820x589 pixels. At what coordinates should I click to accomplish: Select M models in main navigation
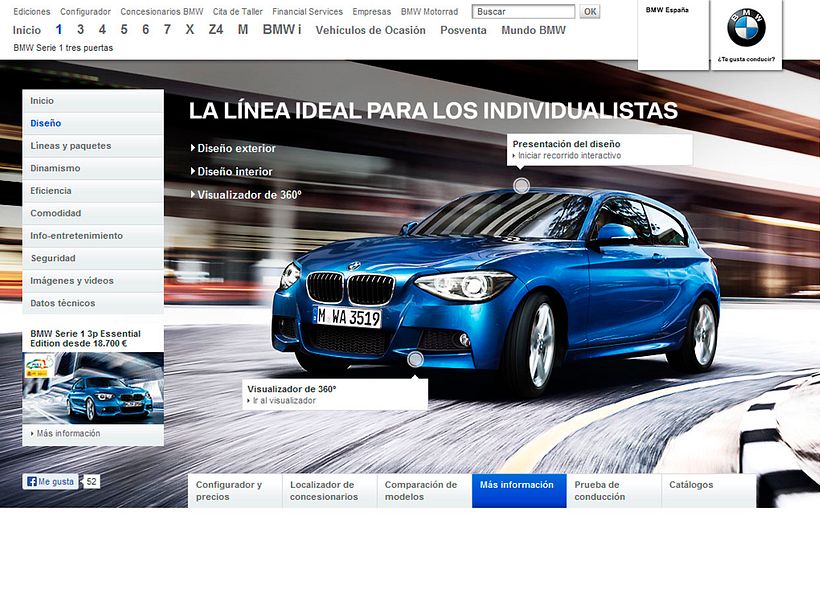coord(243,30)
